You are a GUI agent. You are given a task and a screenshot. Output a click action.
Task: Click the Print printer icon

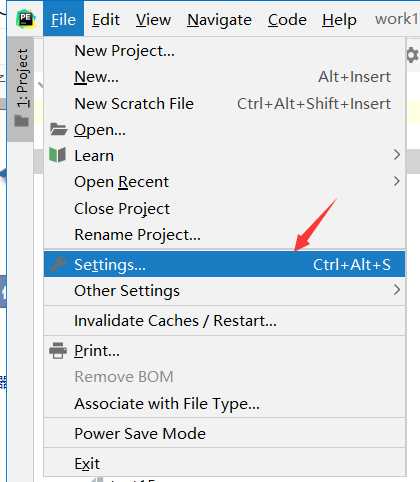coord(58,351)
